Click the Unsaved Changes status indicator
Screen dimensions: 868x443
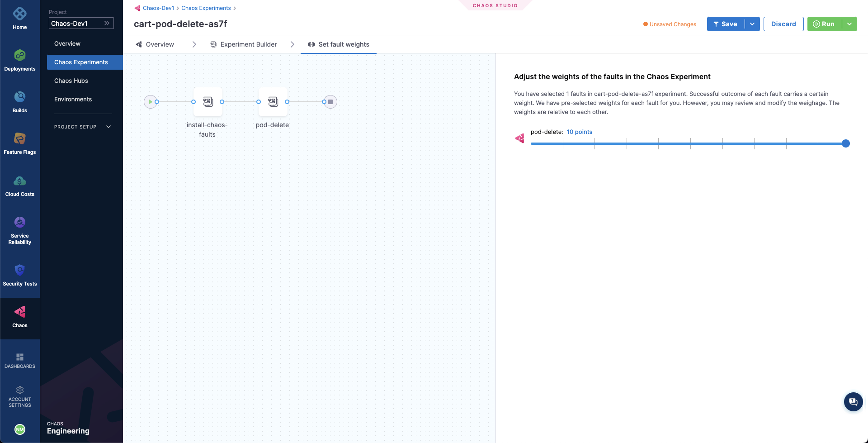point(670,24)
